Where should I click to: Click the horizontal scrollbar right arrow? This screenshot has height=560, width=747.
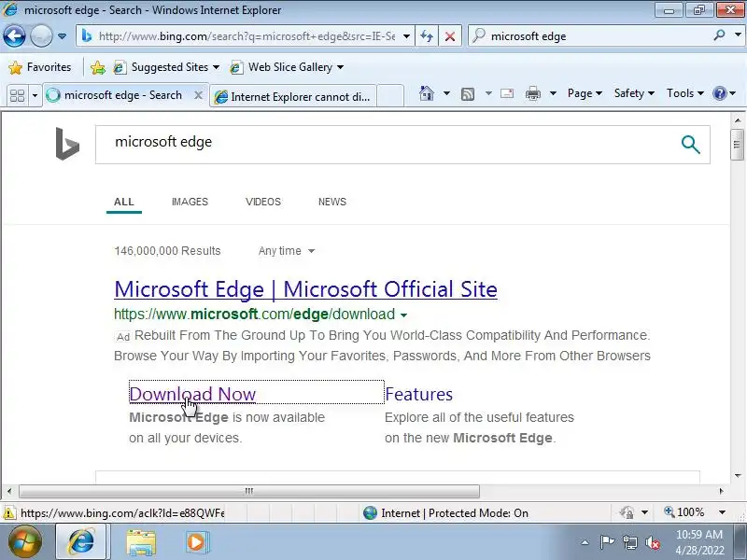[x=721, y=491]
